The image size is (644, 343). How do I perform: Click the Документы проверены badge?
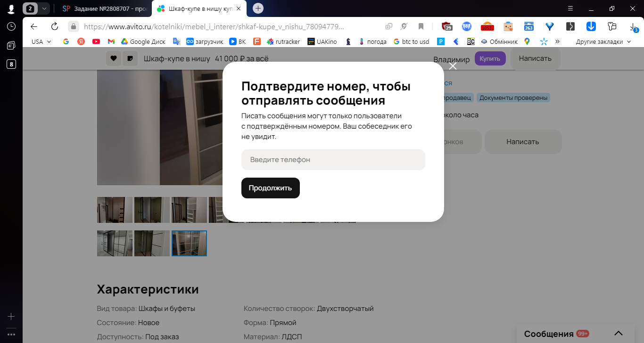(x=513, y=98)
